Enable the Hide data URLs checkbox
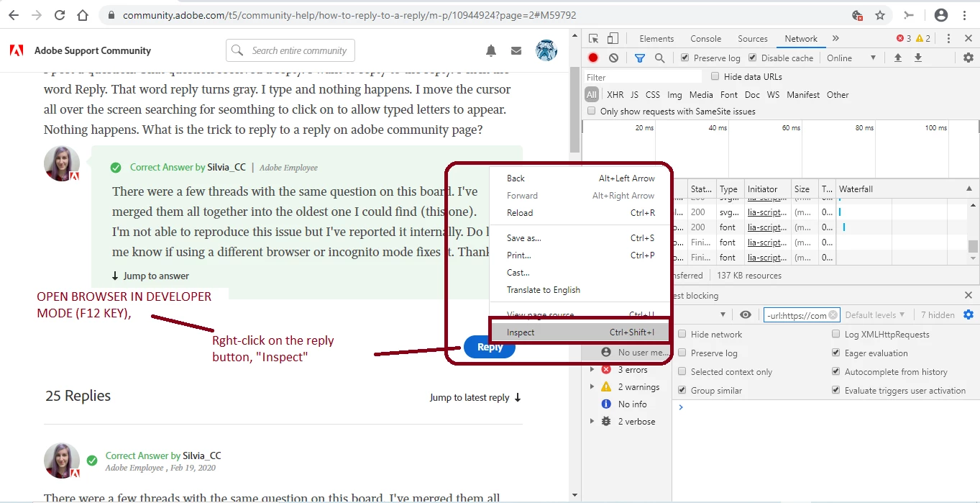The width and height of the screenshot is (980, 503). tap(715, 76)
